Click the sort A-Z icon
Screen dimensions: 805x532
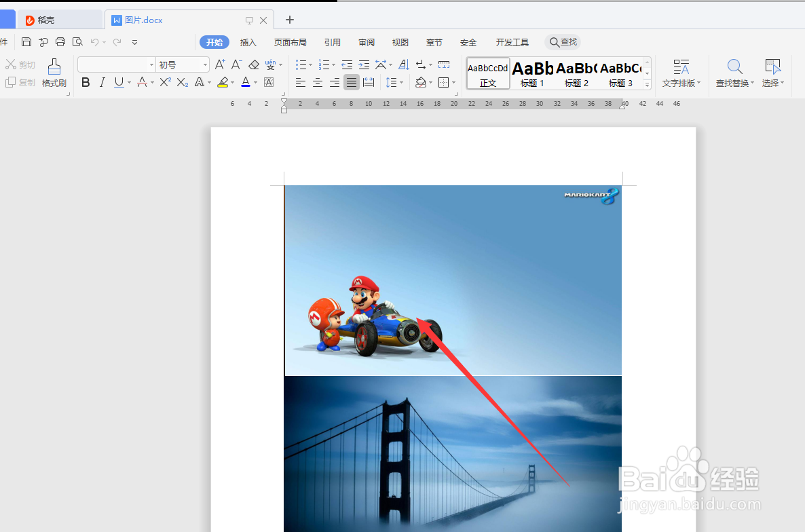404,64
